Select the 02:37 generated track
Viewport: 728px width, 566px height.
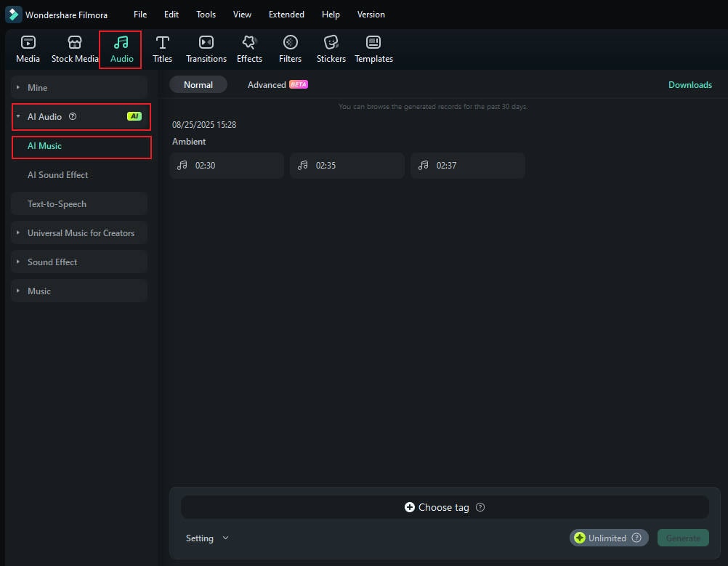(x=468, y=166)
